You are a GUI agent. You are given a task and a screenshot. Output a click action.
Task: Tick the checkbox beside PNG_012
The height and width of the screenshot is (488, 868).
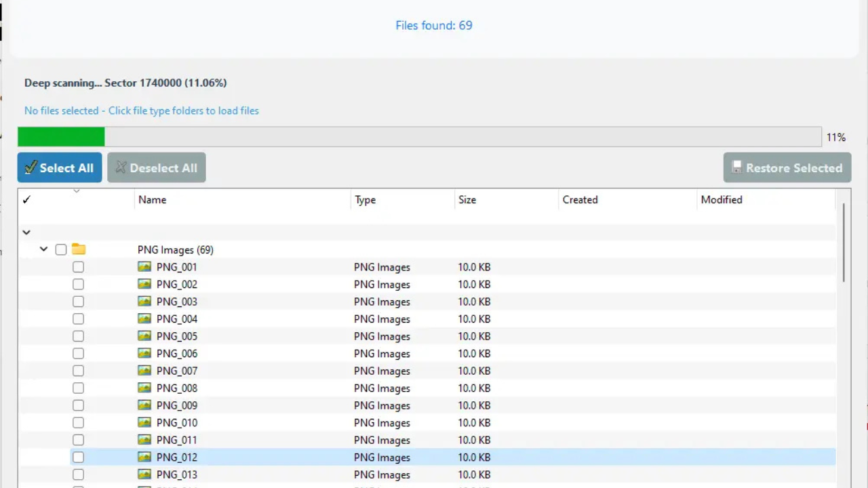78,457
